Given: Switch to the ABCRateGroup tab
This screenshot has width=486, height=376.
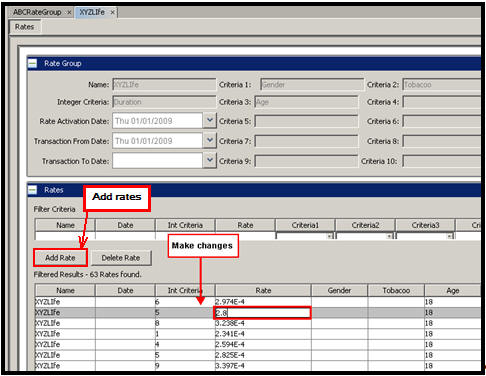Looking at the screenshot, I should tap(37, 12).
